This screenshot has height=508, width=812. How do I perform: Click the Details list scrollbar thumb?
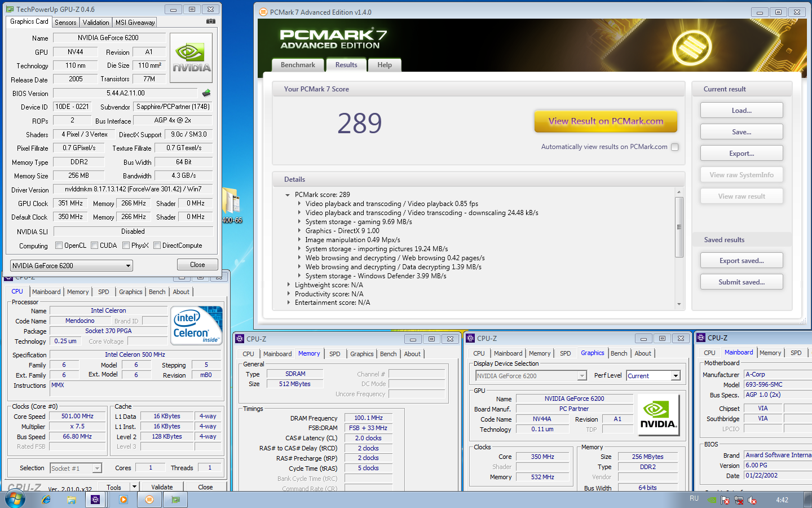(x=679, y=227)
